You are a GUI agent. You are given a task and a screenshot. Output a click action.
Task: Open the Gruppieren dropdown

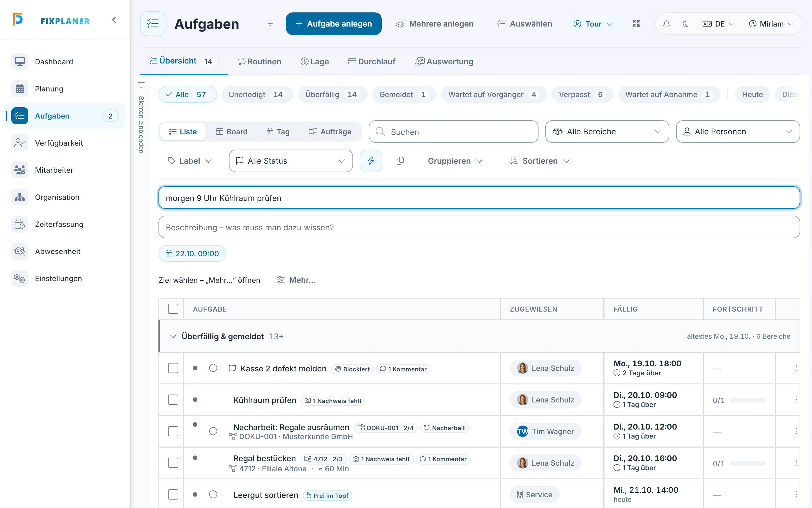[455, 161]
